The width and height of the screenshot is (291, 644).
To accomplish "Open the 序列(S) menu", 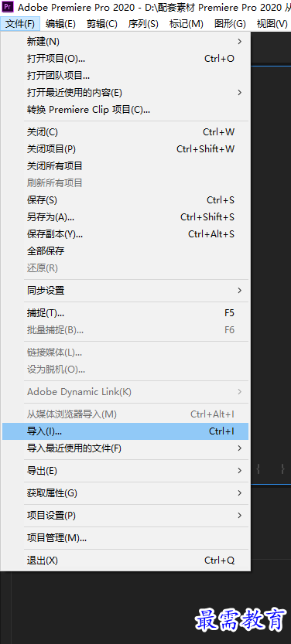I will click(143, 24).
